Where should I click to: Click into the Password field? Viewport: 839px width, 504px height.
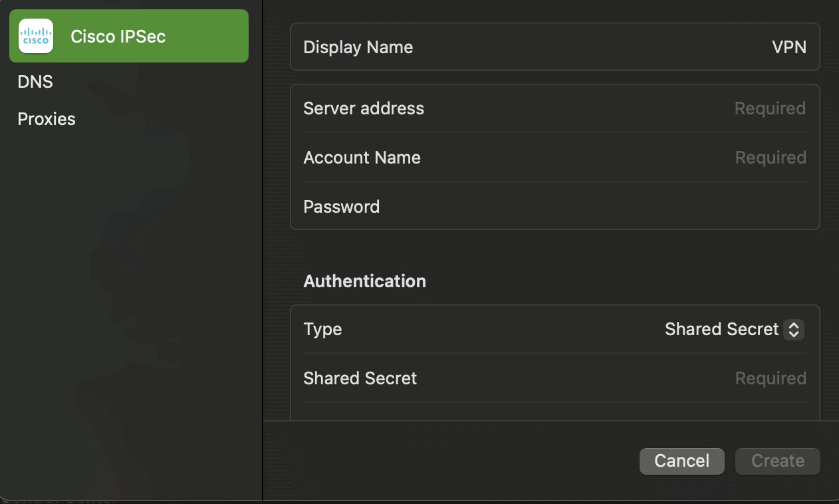click(x=554, y=207)
